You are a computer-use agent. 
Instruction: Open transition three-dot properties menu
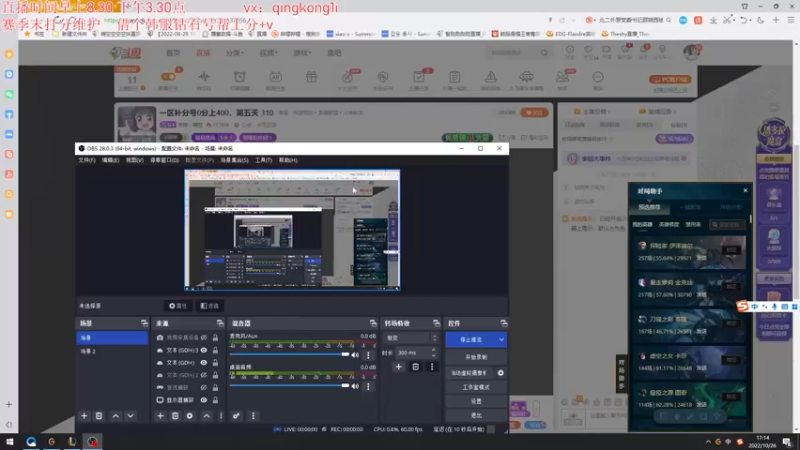(432, 366)
